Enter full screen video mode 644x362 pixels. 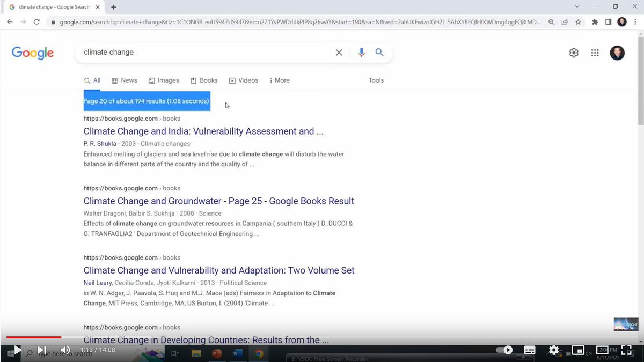tap(626, 350)
